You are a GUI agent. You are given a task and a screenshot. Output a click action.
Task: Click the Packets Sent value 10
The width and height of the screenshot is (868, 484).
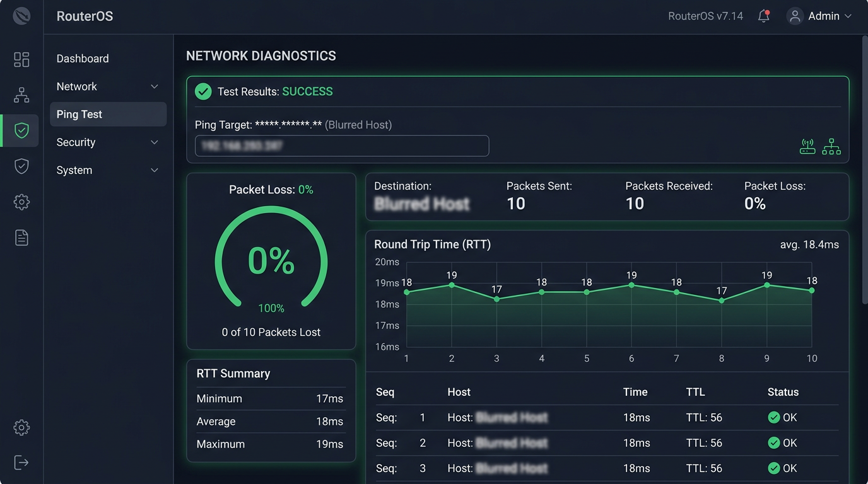pos(516,204)
